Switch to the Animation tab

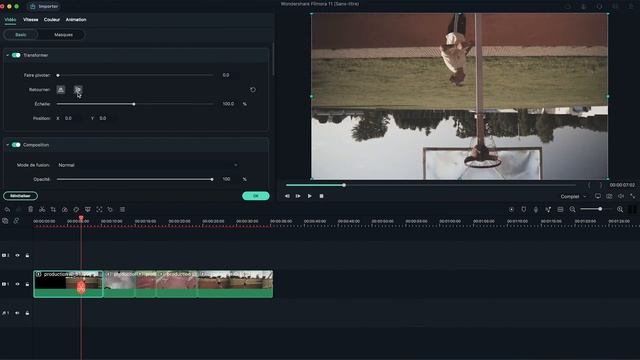click(x=76, y=20)
